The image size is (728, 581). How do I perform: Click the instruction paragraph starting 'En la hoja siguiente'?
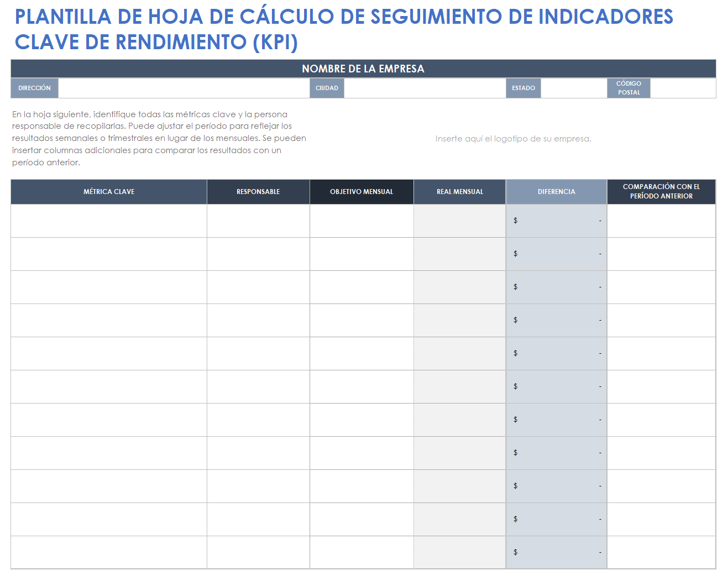point(159,138)
